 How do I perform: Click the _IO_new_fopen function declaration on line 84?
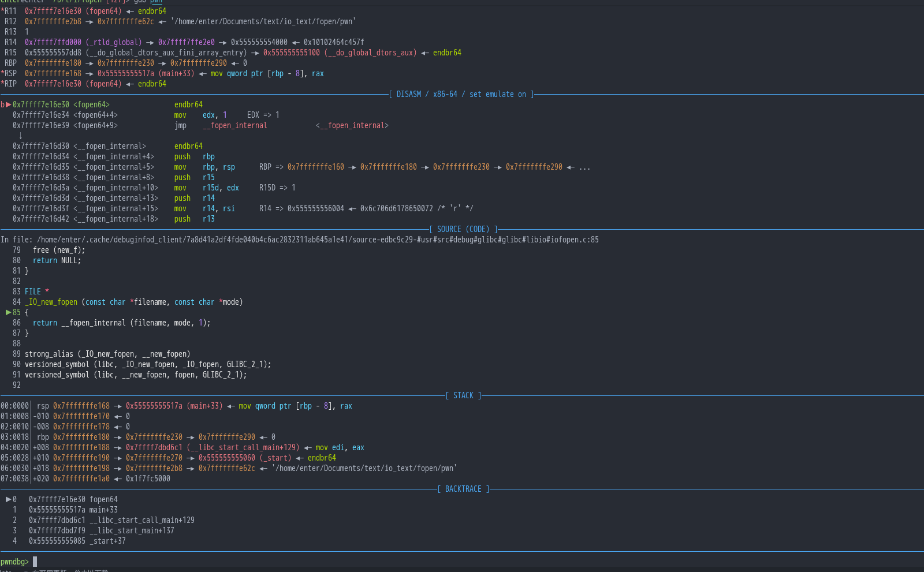[134, 302]
